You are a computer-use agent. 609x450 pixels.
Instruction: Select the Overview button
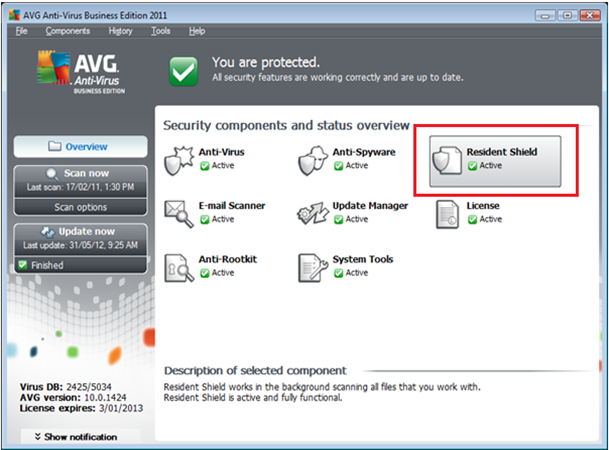click(x=80, y=146)
